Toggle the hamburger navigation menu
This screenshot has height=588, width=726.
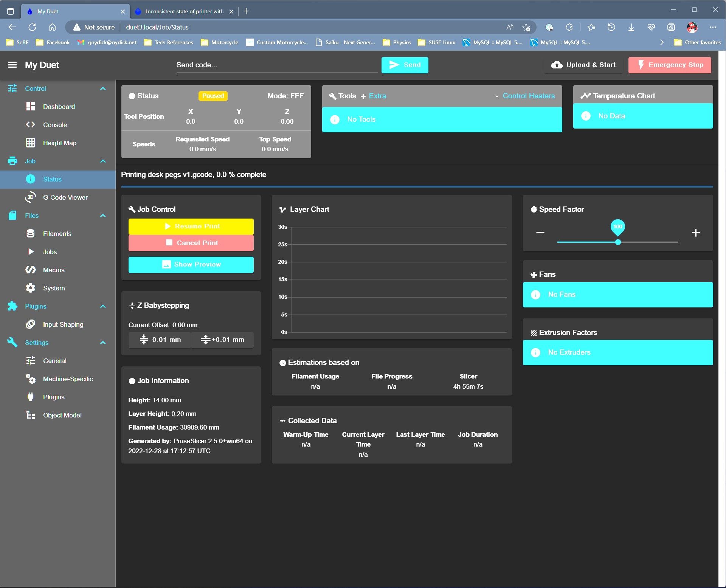click(12, 65)
